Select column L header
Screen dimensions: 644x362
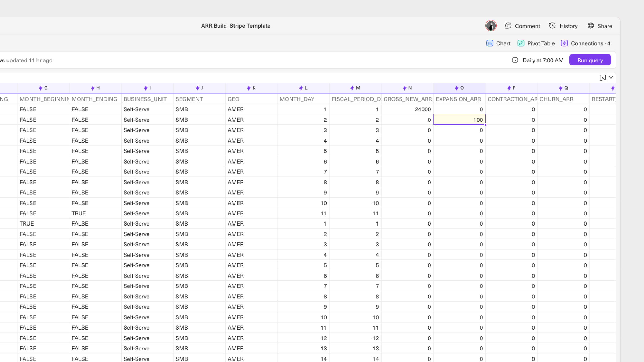[303, 88]
